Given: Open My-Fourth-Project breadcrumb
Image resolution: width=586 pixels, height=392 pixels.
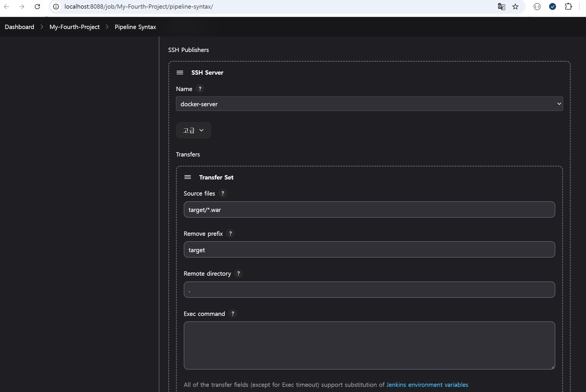Looking at the screenshot, I should [74, 27].
